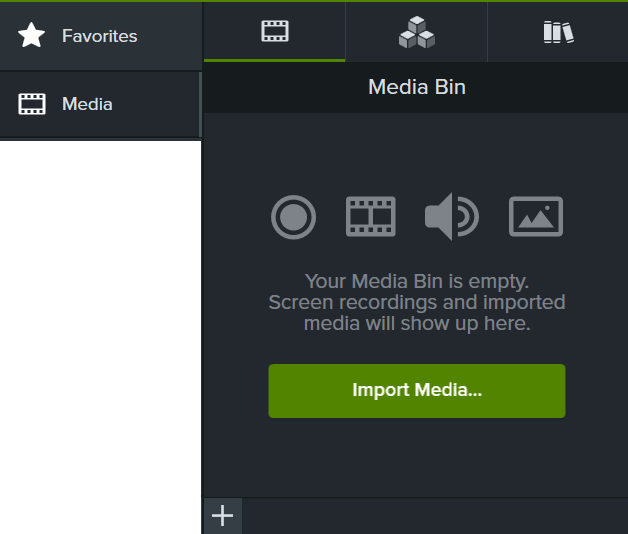Click the 'Screen recordings and imported' text line
This screenshot has width=628, height=534.
tap(416, 302)
